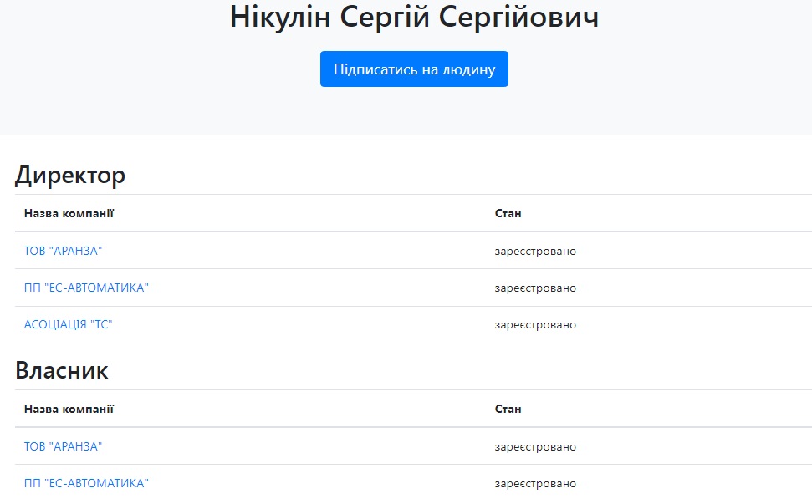The width and height of the screenshot is (812, 504).
Task: Open ПП "ЕС-АВТОМАТИКА" link under Директор
Action: pyautogui.click(x=86, y=288)
